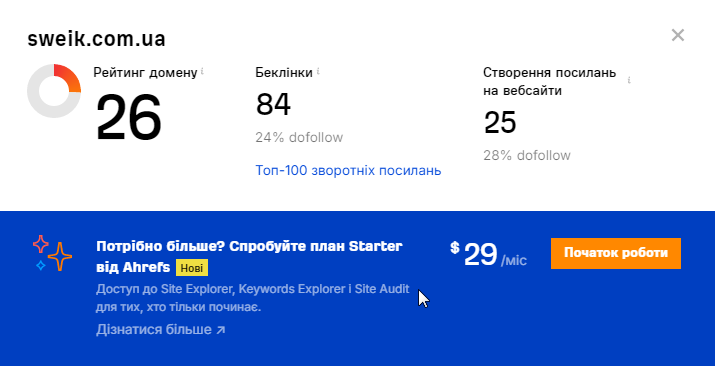Click the sparkle stars icon in banner
715x366 pixels.
[x=52, y=253]
